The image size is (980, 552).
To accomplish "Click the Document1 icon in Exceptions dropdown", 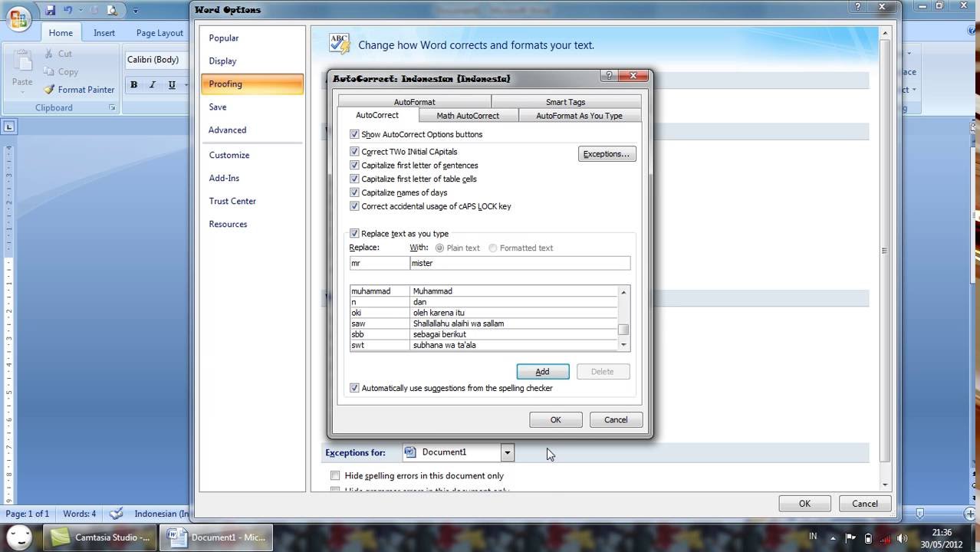I will [410, 452].
